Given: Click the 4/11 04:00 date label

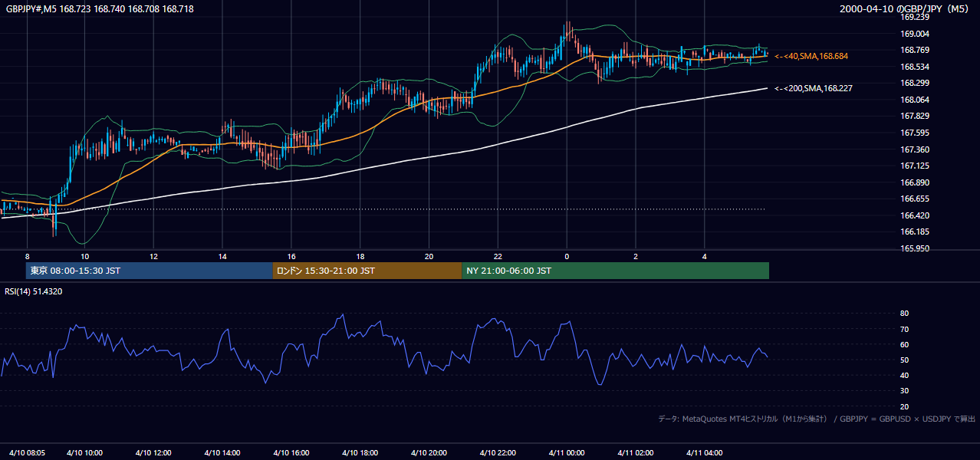Looking at the screenshot, I should [x=705, y=452].
